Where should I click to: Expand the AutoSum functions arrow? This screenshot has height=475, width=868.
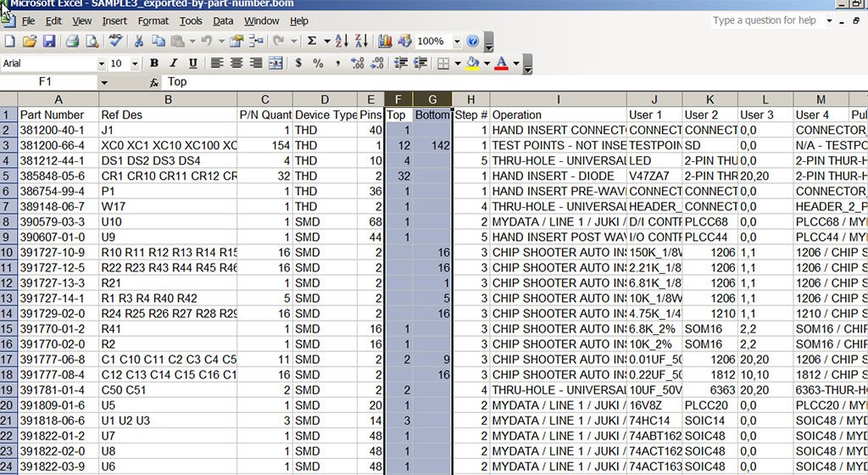click(326, 41)
